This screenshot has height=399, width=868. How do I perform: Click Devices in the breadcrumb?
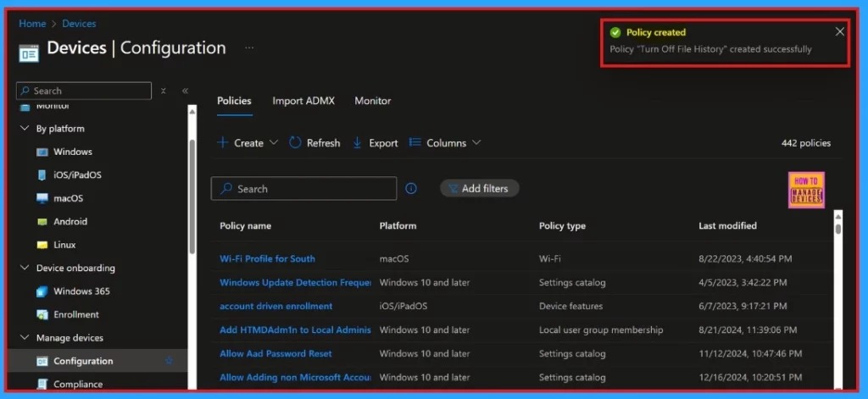(79, 24)
